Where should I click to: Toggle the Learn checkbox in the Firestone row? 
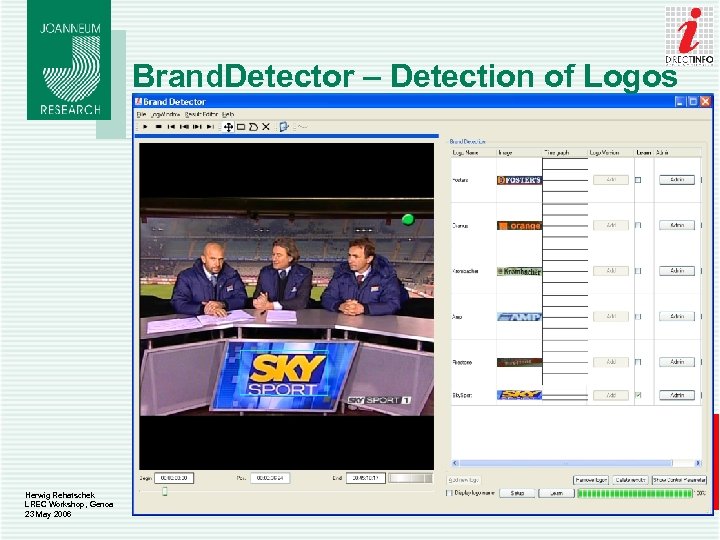click(x=638, y=362)
